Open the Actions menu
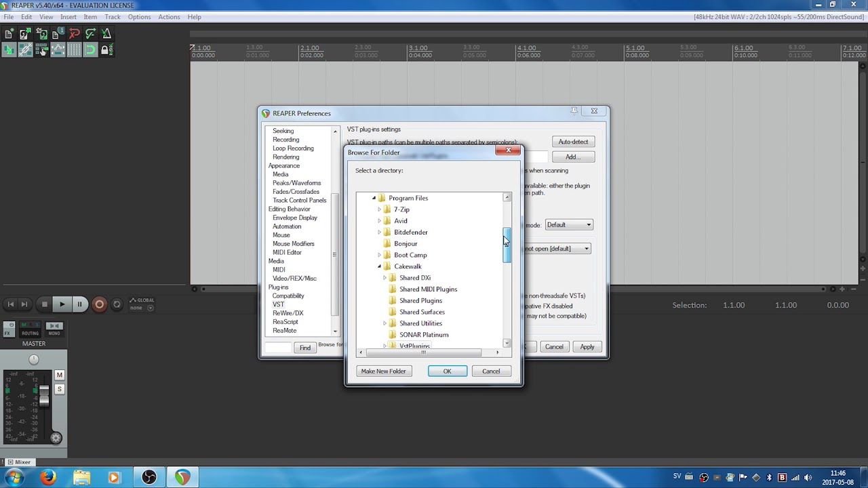 [169, 17]
